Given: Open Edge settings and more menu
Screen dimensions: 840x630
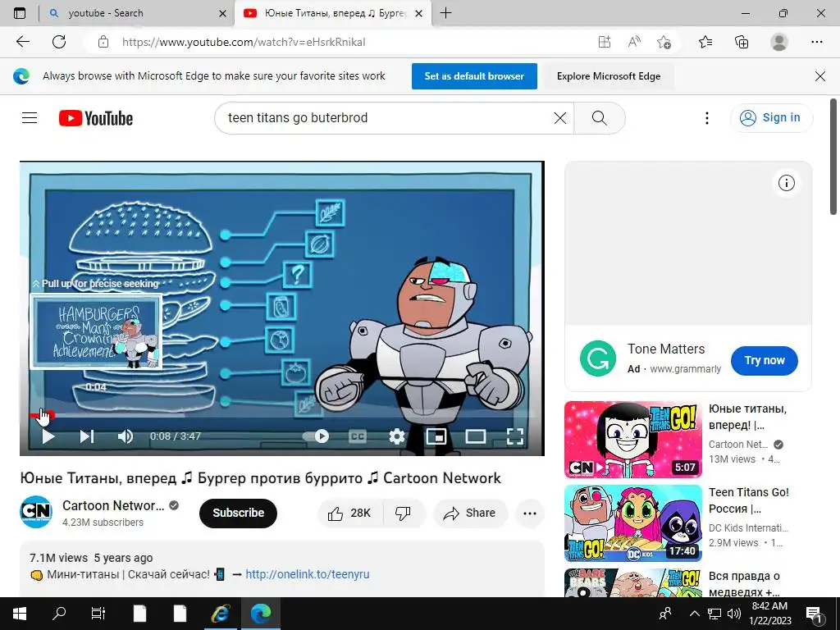Looking at the screenshot, I should tap(816, 42).
